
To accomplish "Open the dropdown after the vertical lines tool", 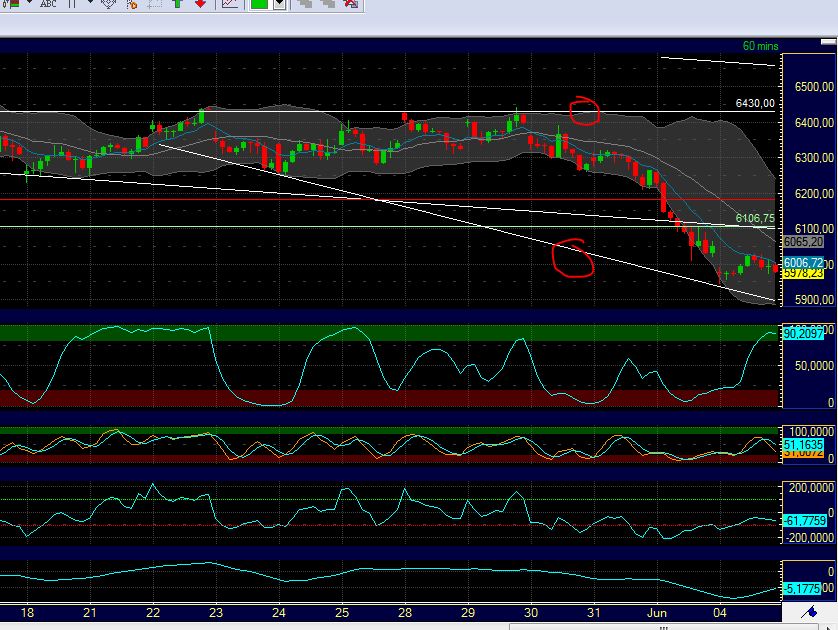I will coord(90,2).
